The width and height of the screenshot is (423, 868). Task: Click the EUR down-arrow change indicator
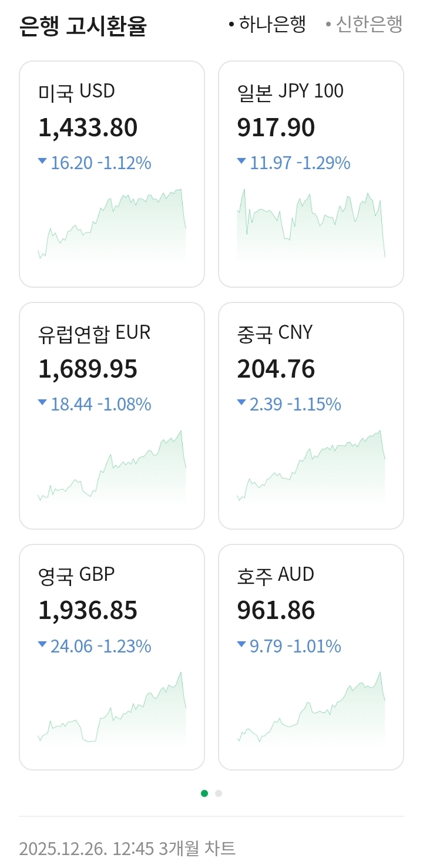[x=42, y=402]
